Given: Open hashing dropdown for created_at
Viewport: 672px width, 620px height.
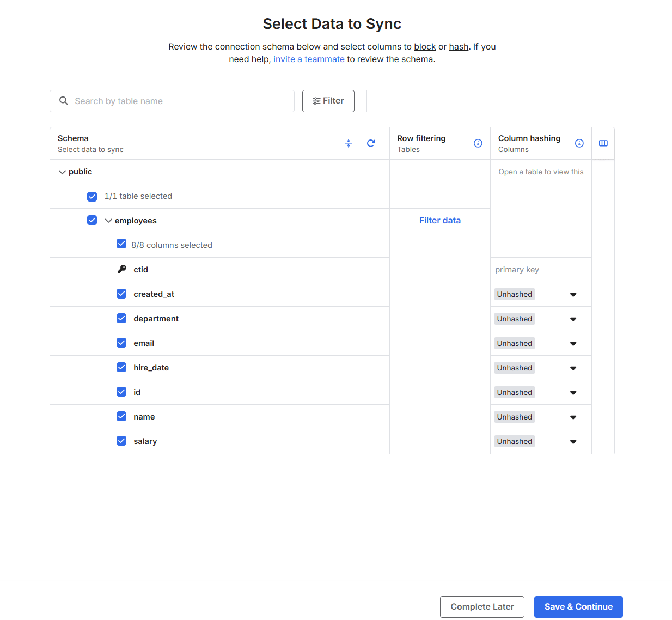Looking at the screenshot, I should pyautogui.click(x=573, y=295).
